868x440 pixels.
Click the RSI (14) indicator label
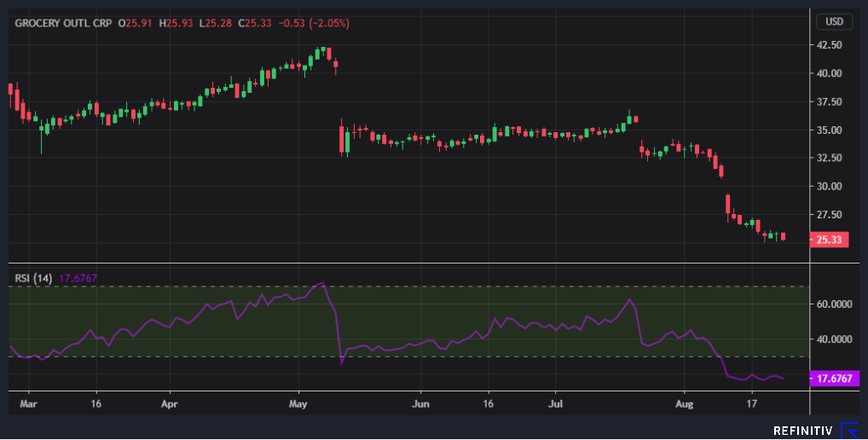33,278
